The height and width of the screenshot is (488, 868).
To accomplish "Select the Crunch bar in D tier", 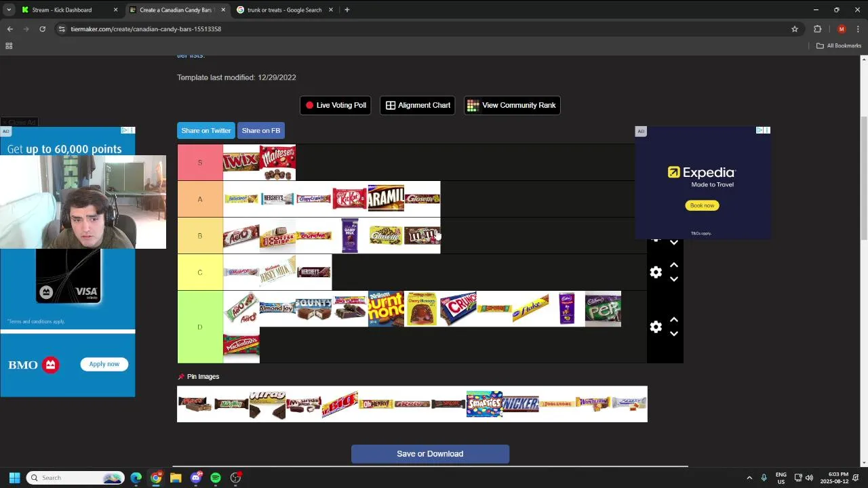I will point(458,309).
